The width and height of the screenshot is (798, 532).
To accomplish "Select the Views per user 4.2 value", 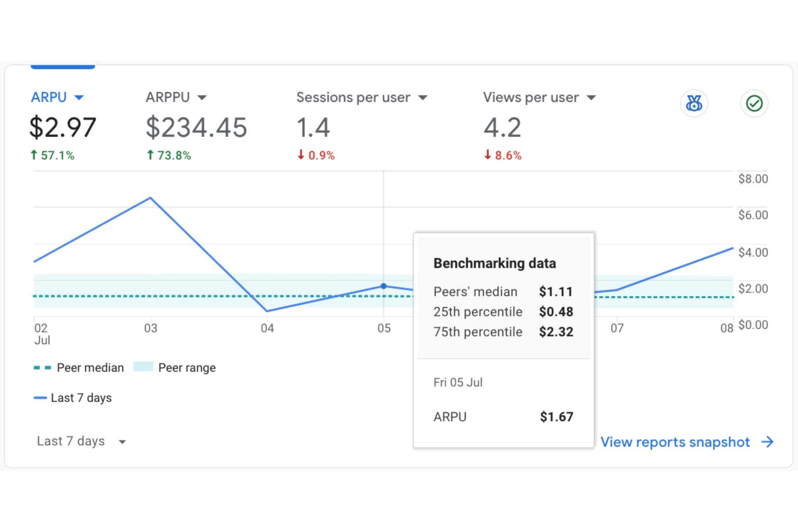I will (x=502, y=127).
